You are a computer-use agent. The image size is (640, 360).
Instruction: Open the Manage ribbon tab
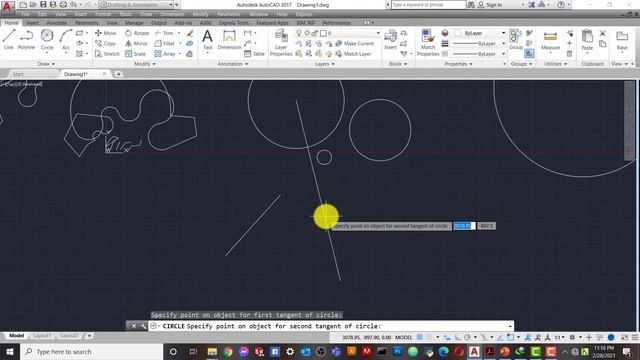134,22
